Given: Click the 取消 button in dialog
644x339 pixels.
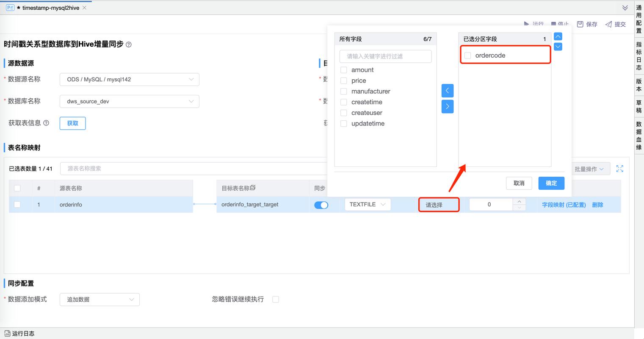Looking at the screenshot, I should click(x=519, y=183).
